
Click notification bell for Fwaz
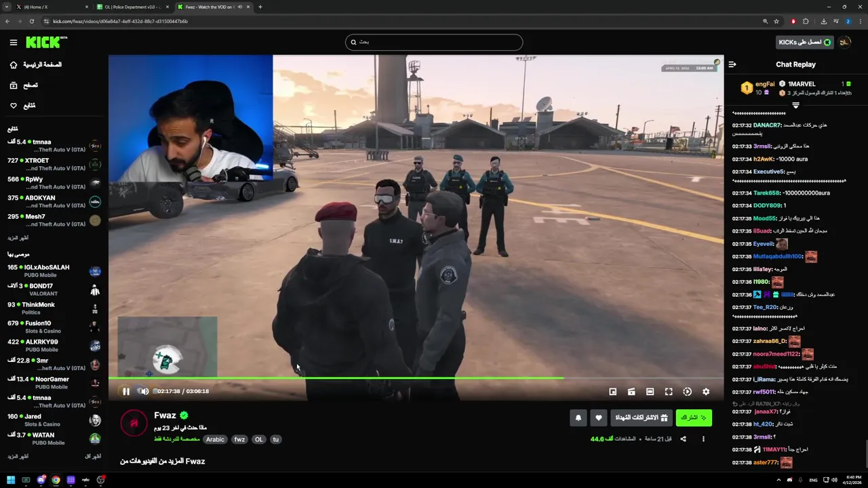tap(578, 418)
